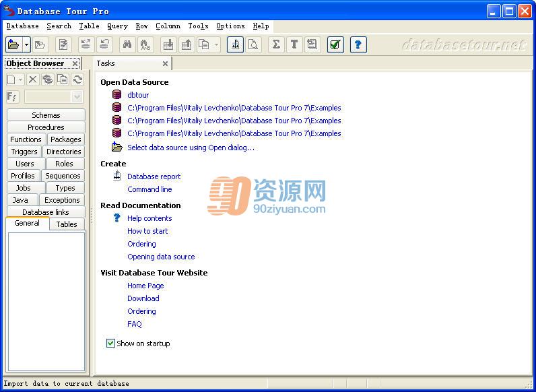The width and height of the screenshot is (536, 392).
Task: Click the bold T text tool icon
Action: click(x=294, y=44)
